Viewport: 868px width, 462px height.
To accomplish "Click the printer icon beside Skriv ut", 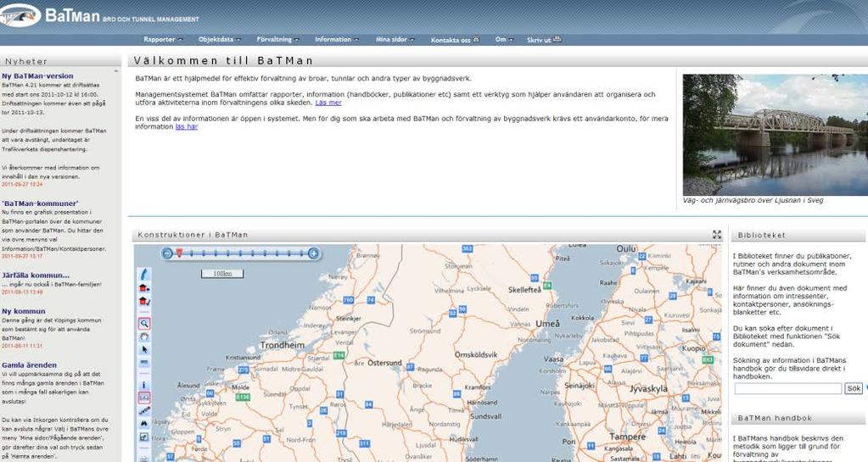I will (557, 39).
